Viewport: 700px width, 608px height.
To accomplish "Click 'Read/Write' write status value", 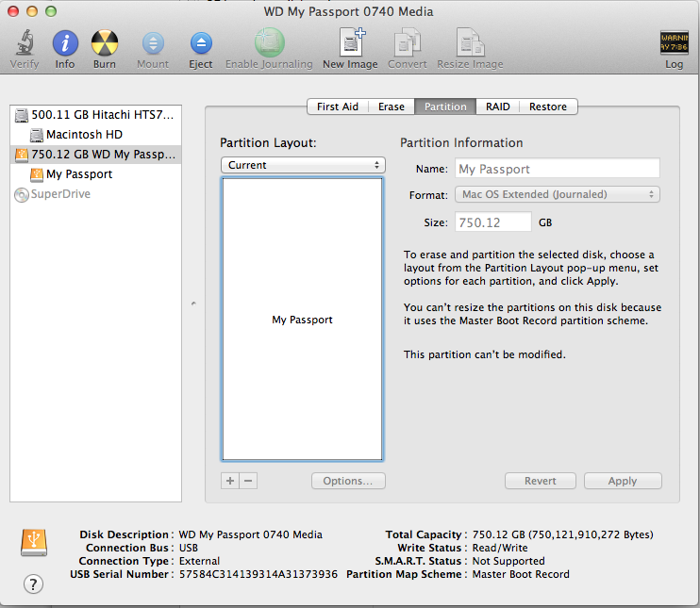I will (500, 548).
